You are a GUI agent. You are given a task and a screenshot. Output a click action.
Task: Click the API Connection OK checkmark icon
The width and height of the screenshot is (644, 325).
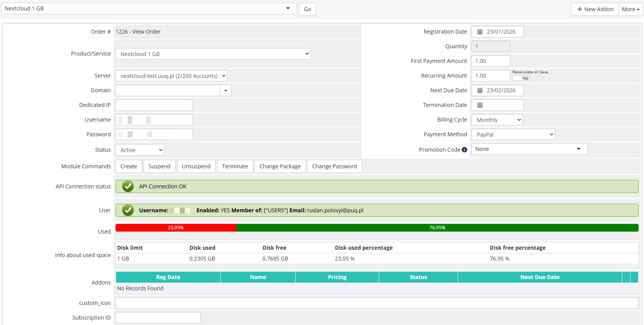[128, 186]
